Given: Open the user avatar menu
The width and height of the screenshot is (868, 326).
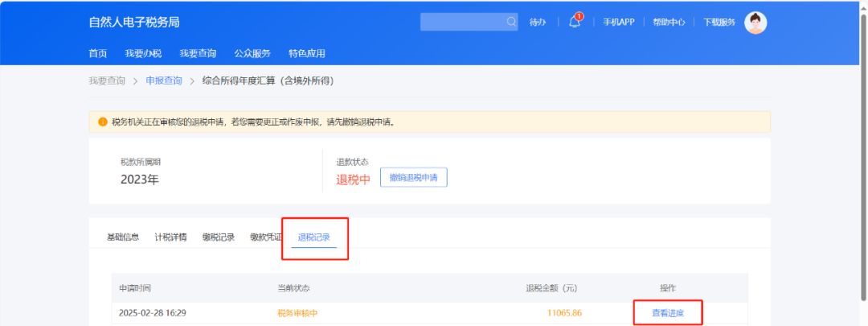Looking at the screenshot, I should 755,23.
